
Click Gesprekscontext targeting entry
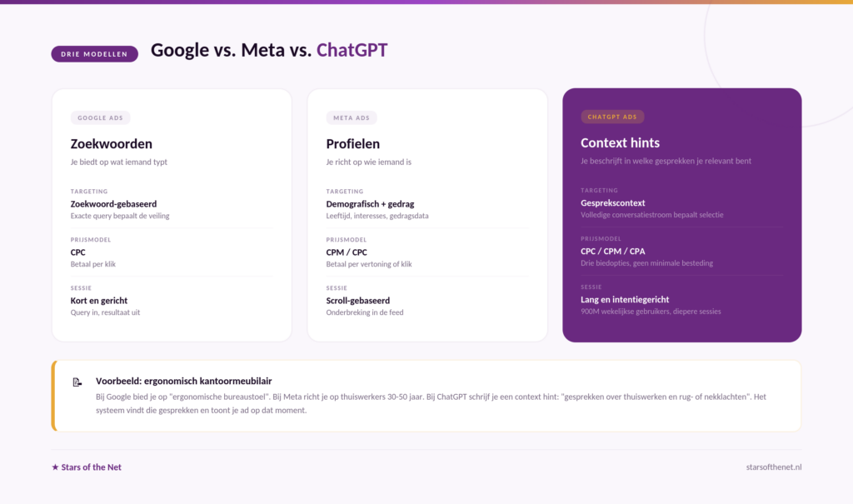click(613, 202)
